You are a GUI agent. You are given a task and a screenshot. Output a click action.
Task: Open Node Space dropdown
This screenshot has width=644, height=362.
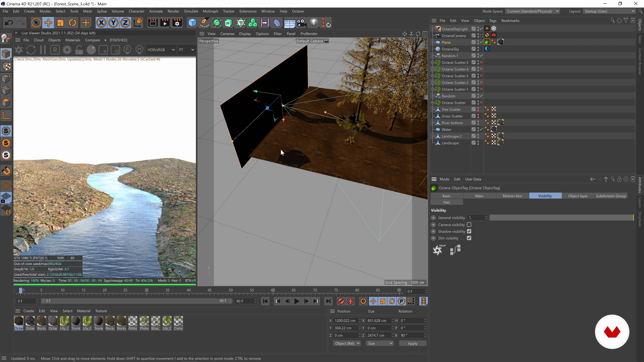533,11
